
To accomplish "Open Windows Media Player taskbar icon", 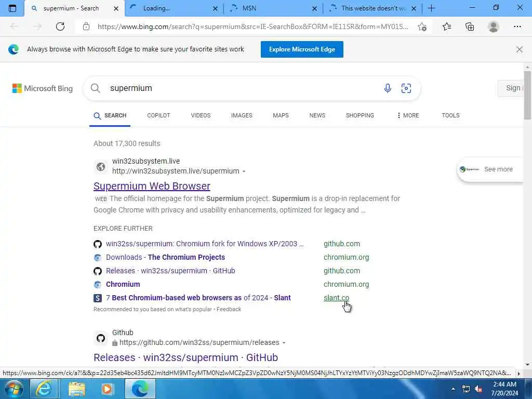I will pyautogui.click(x=108, y=389).
